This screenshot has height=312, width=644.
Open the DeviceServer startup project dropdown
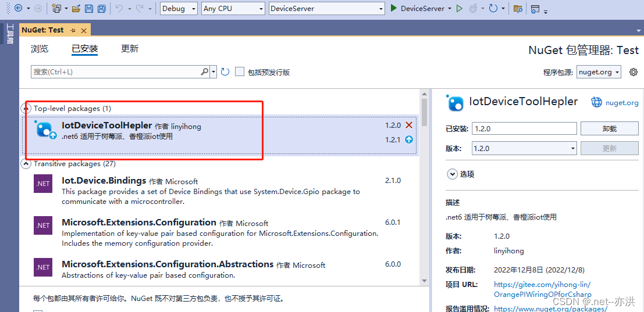327,9
